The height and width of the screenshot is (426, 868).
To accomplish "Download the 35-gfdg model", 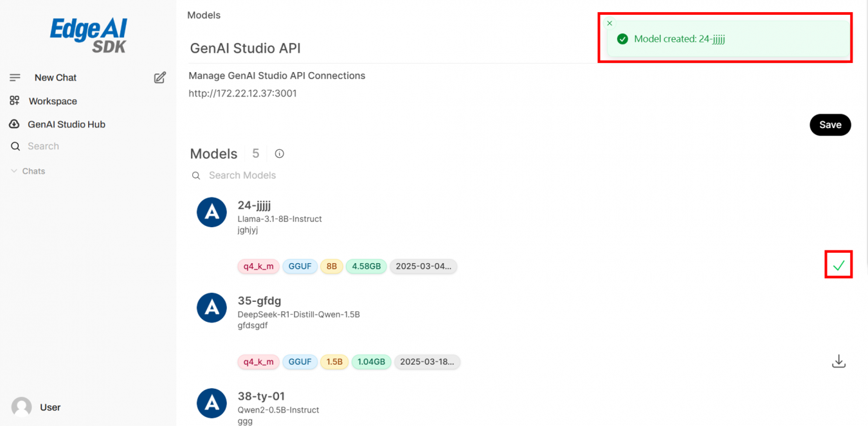I will click(838, 361).
